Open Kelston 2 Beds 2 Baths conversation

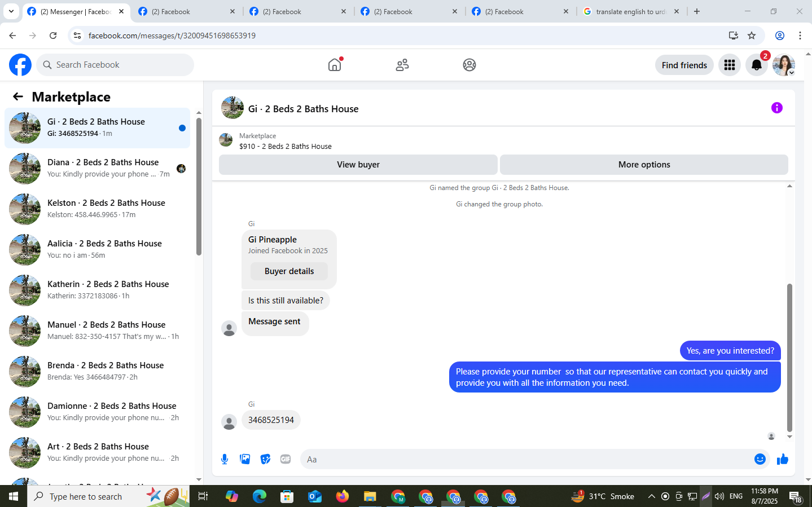(97, 209)
